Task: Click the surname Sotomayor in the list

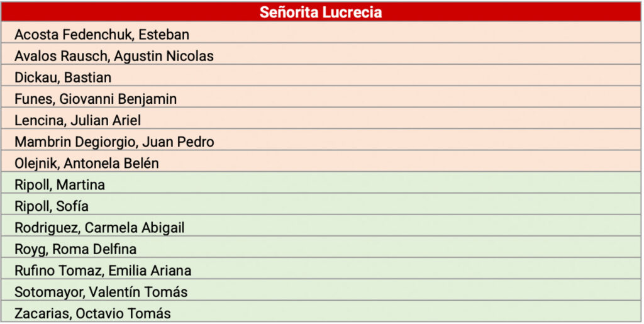Action: coord(49,292)
